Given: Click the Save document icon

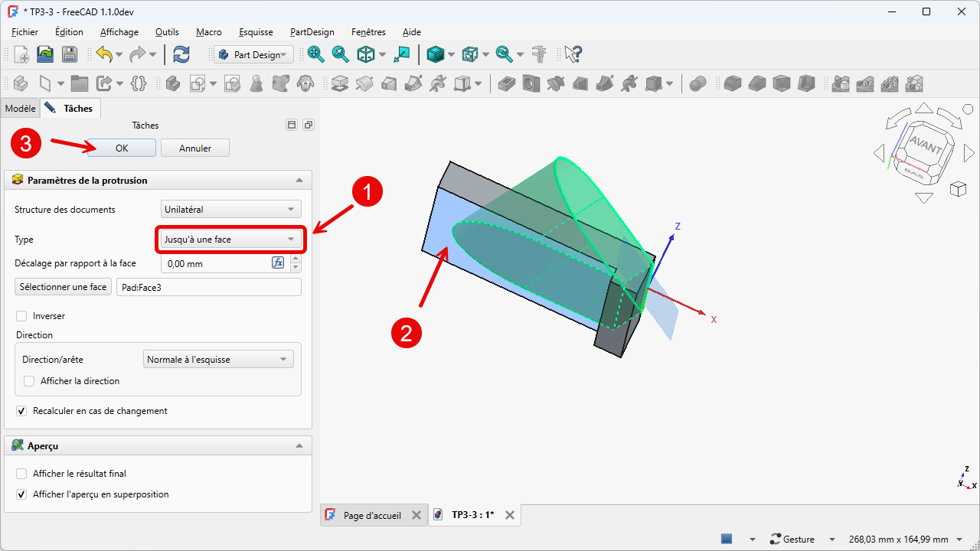Looking at the screenshot, I should pyautogui.click(x=70, y=54).
